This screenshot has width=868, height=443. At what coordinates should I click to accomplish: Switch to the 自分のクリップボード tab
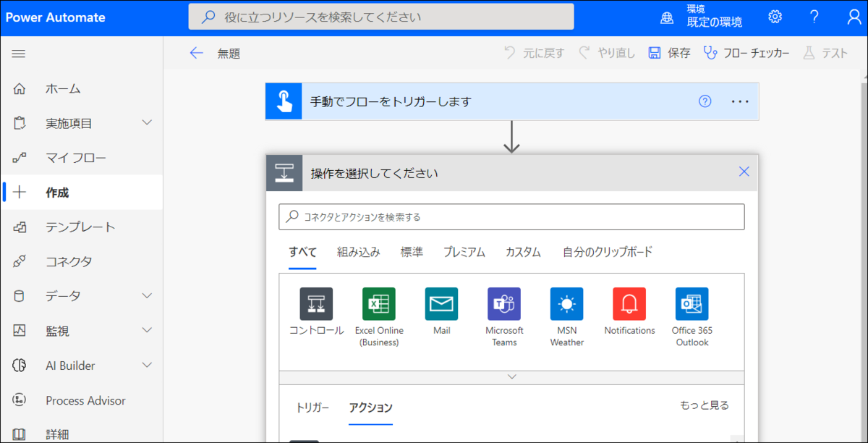[x=608, y=252]
